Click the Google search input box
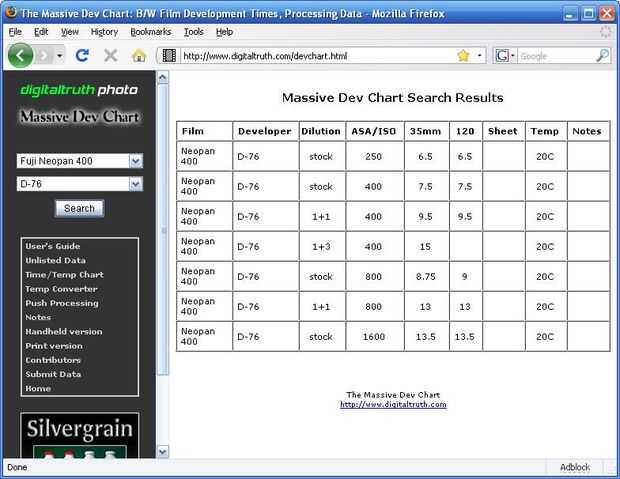The image size is (620, 479). 557,56
